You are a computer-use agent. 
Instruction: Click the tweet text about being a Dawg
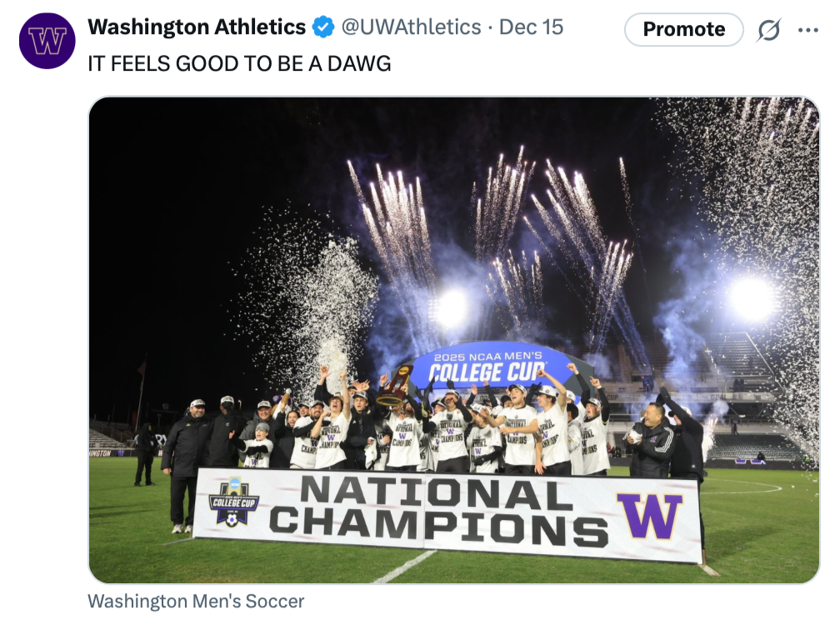[x=239, y=64]
